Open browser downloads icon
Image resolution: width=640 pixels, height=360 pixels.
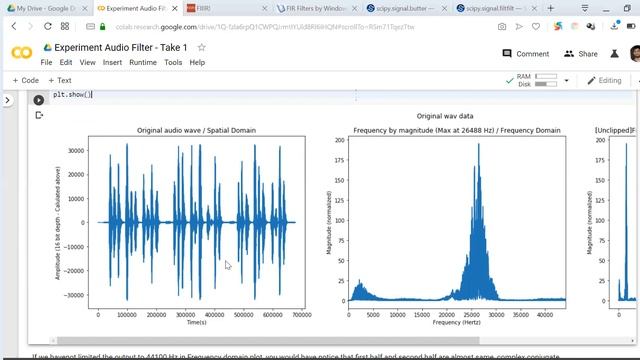click(615, 26)
